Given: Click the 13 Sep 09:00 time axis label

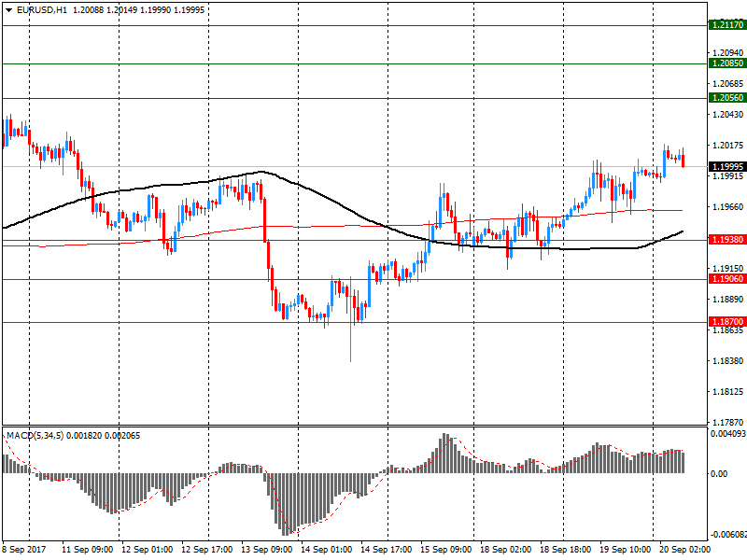Looking at the screenshot, I should (x=266, y=550).
